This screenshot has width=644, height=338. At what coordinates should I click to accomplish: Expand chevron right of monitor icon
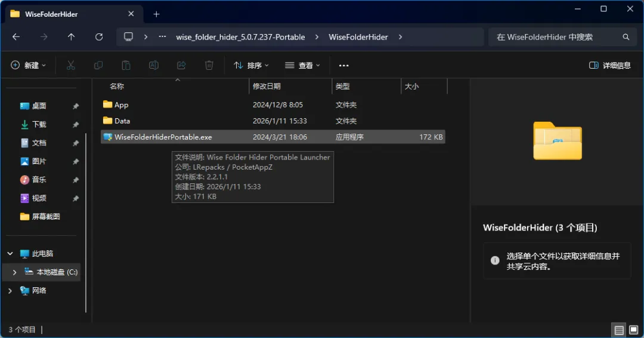(146, 37)
